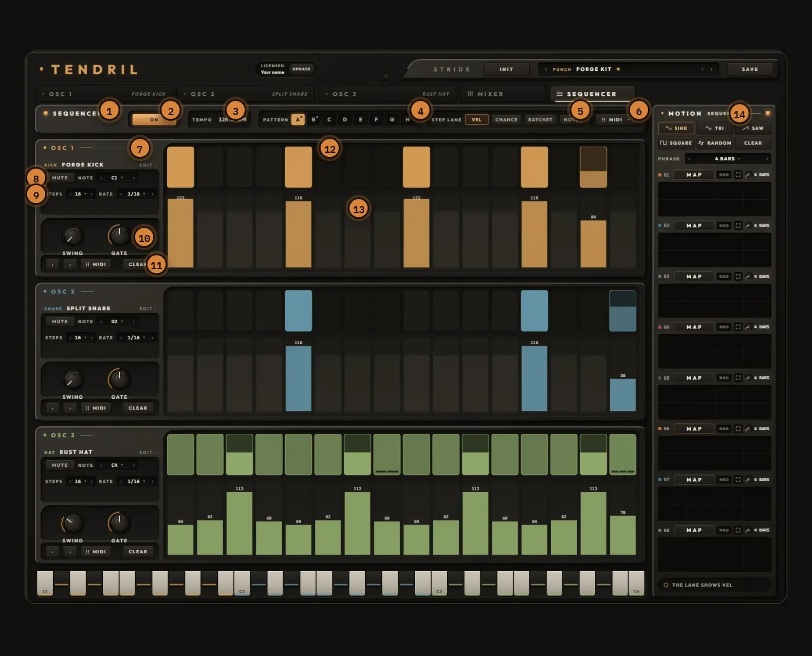Click the Save preset button
The width and height of the screenshot is (812, 656).
pos(750,69)
